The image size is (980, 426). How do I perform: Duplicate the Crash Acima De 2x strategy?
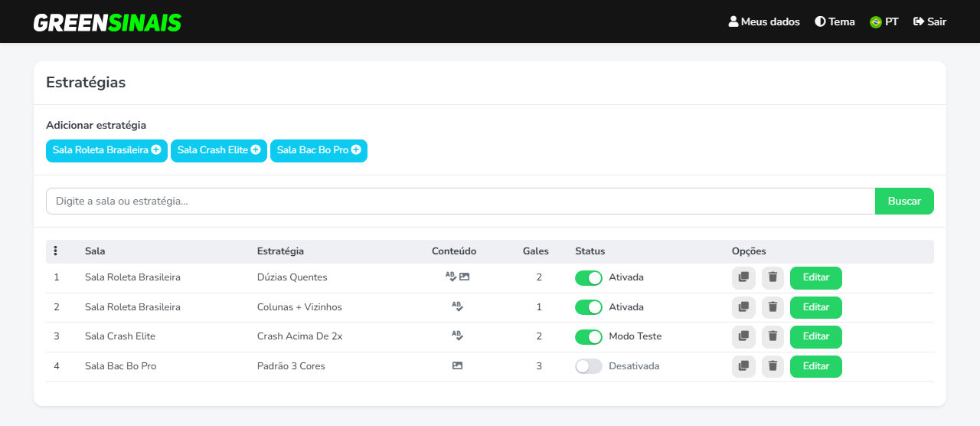(743, 336)
